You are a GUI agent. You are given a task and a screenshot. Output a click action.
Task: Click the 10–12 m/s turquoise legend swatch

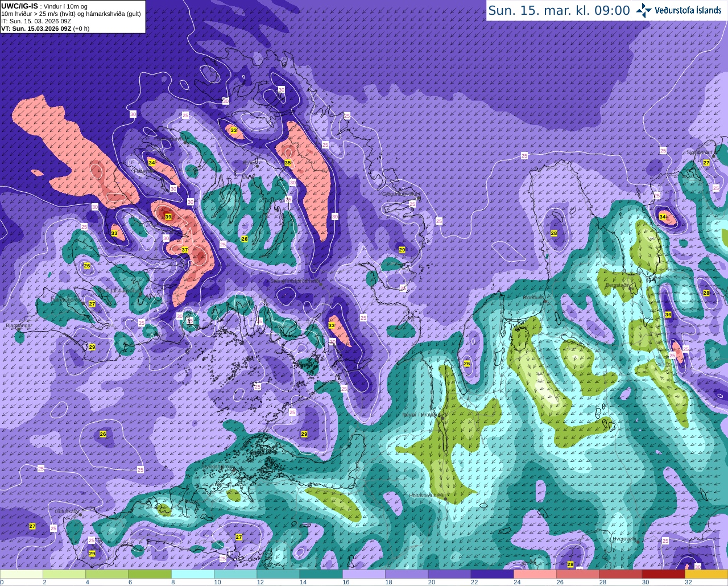[235, 575]
